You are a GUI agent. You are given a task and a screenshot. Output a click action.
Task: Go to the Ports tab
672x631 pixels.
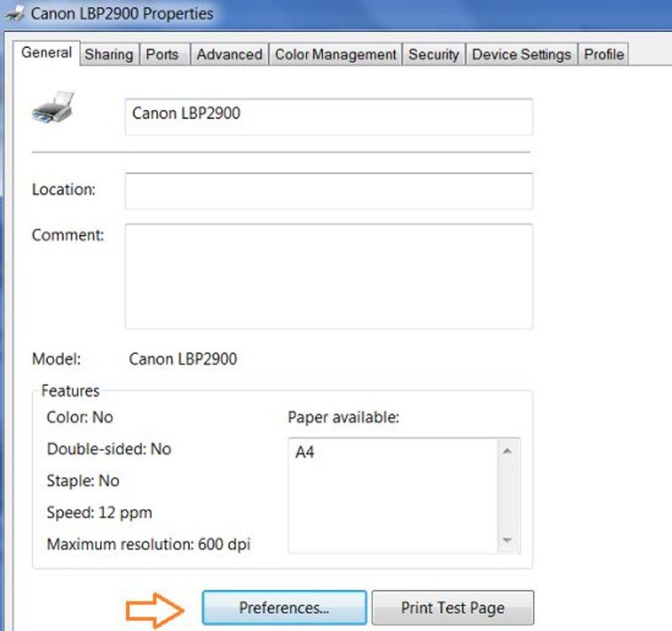click(x=162, y=55)
